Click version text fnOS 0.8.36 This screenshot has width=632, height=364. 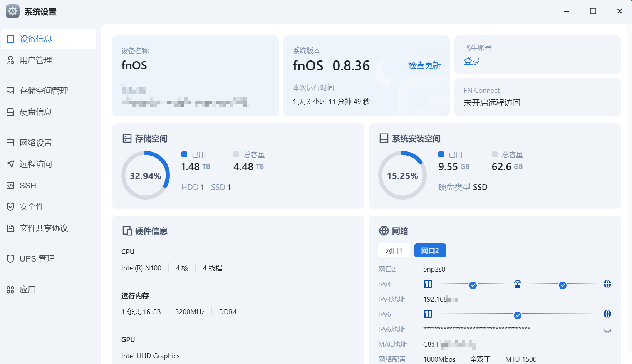point(331,66)
